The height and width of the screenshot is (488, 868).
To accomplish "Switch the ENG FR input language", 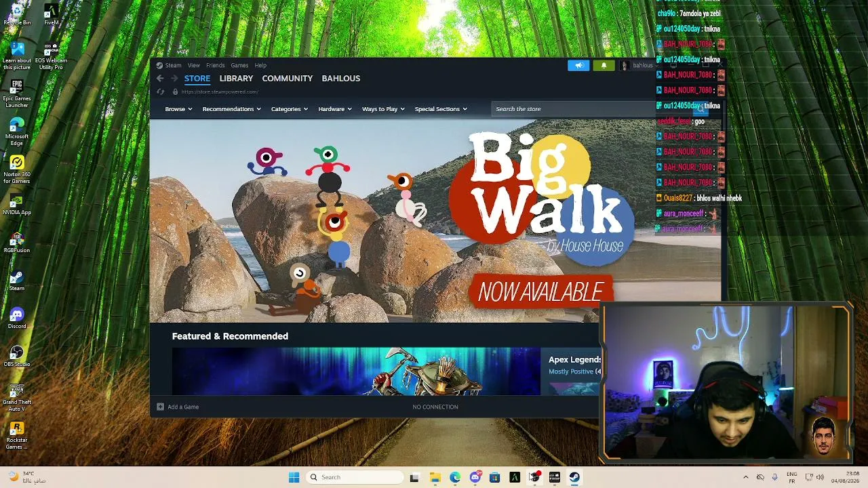I will coord(791,477).
